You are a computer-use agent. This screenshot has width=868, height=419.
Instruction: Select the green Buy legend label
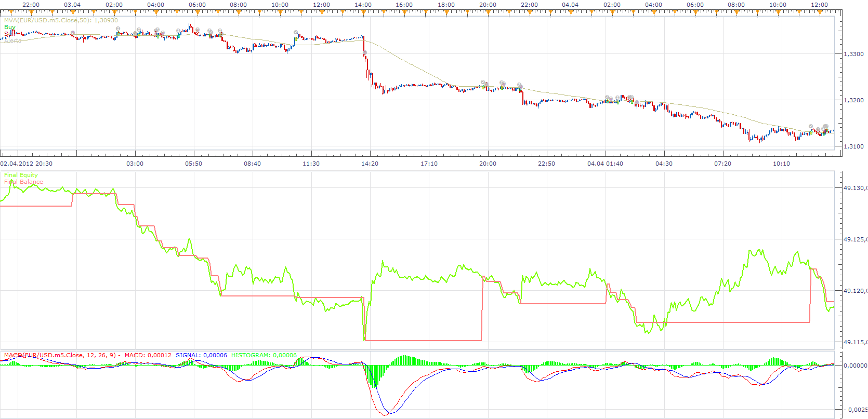pyautogui.click(x=10, y=27)
